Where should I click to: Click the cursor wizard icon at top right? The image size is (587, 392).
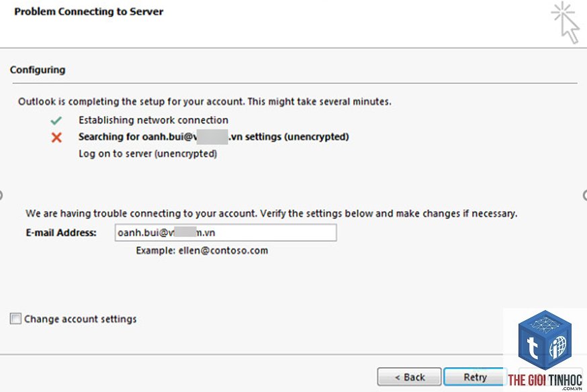pyautogui.click(x=566, y=22)
